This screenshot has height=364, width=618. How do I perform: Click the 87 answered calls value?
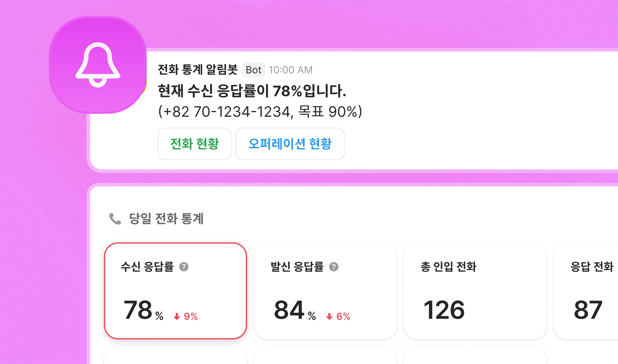[x=588, y=310]
